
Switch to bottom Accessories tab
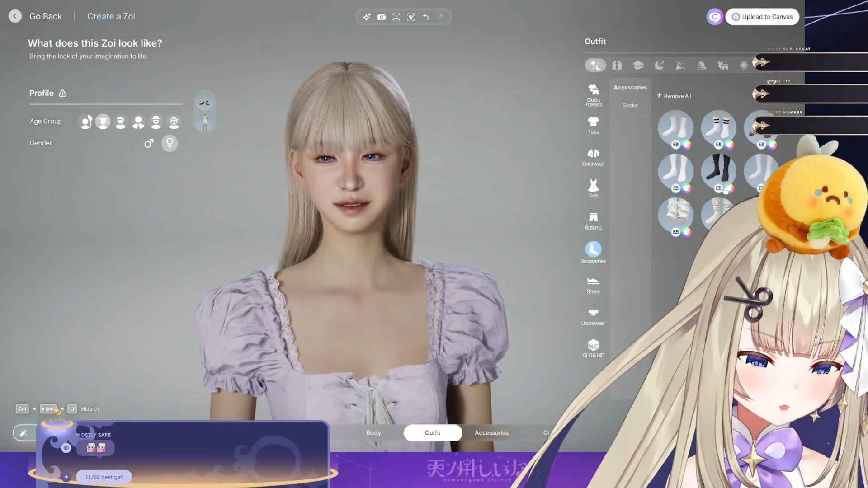tap(491, 432)
